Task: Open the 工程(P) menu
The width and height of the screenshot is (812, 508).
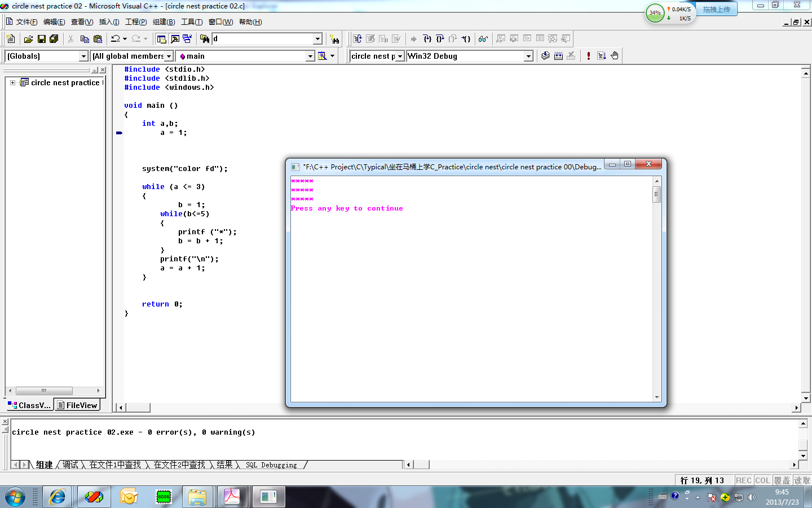Action: click(x=136, y=22)
